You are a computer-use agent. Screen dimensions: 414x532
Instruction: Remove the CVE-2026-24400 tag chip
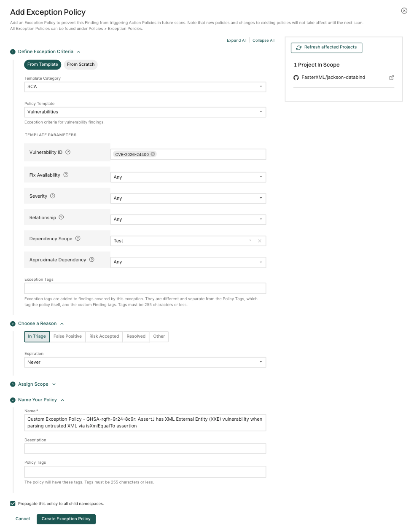[153, 154]
